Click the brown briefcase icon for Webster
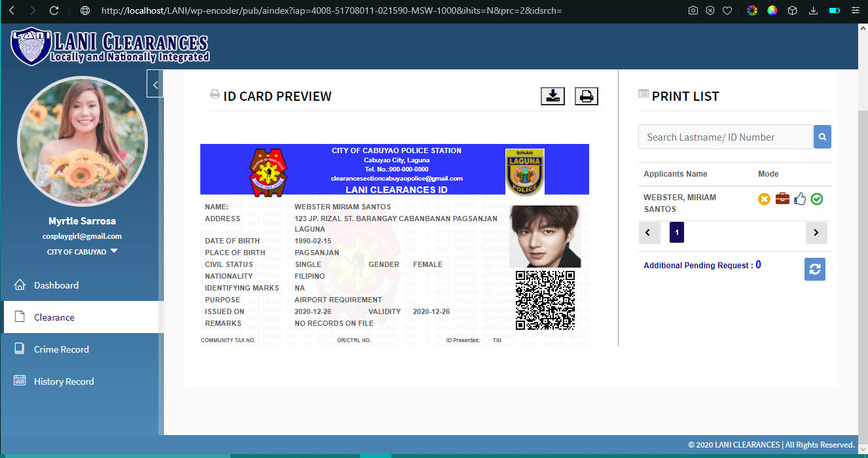Image resolution: width=868 pixels, height=458 pixels. tap(782, 199)
